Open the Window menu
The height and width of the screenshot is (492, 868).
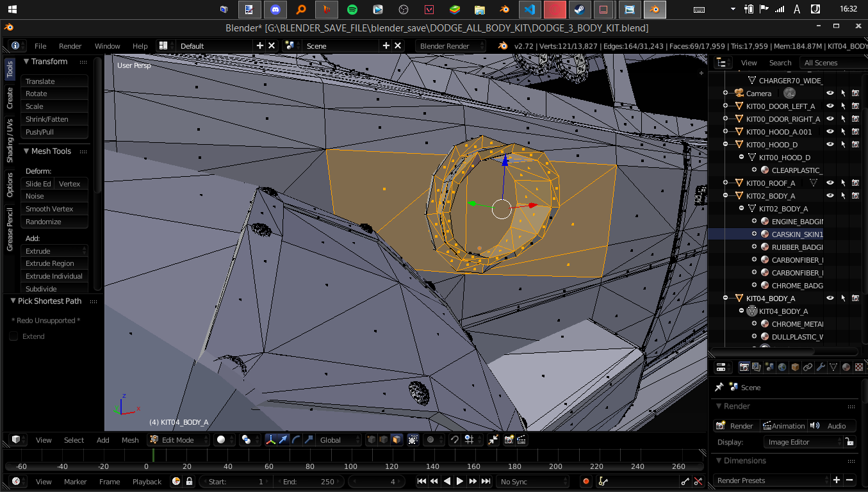tap(108, 46)
